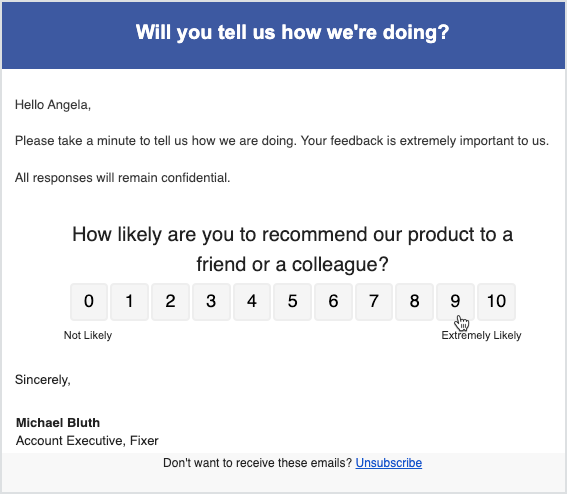This screenshot has height=494, width=567.
Task: Choose score 1 for recommendation
Action: (129, 302)
